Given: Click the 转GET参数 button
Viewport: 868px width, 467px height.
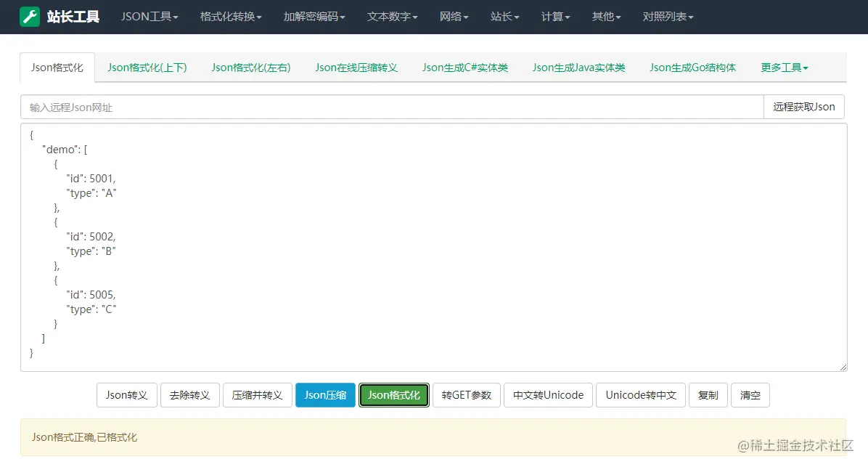Looking at the screenshot, I should [x=467, y=395].
